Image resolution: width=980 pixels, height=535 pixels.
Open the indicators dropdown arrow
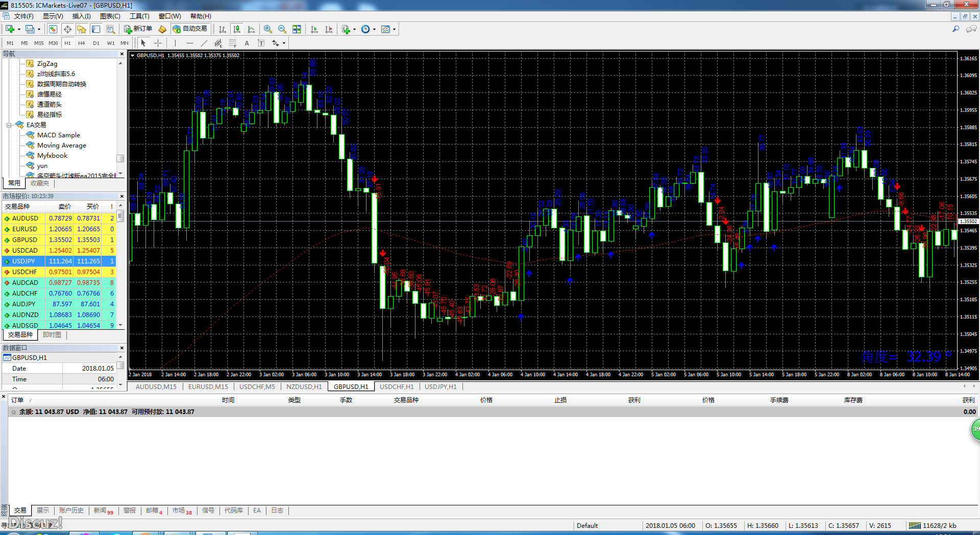tap(355, 29)
